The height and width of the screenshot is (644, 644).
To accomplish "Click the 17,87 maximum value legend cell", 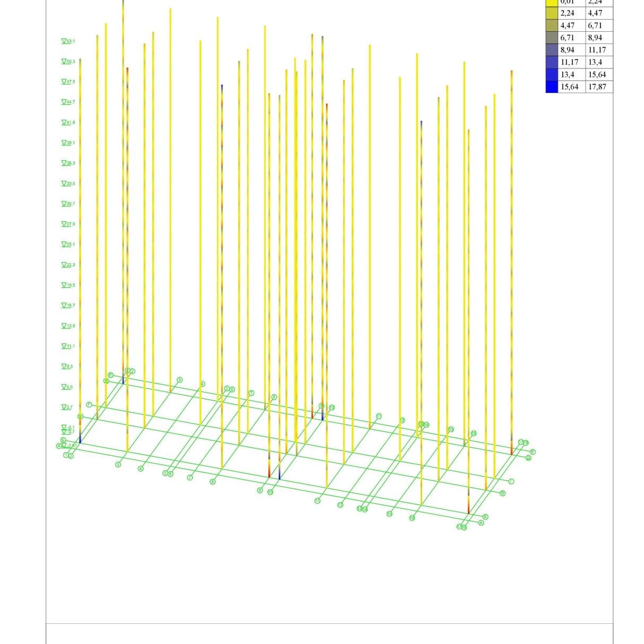I will tap(598, 86).
